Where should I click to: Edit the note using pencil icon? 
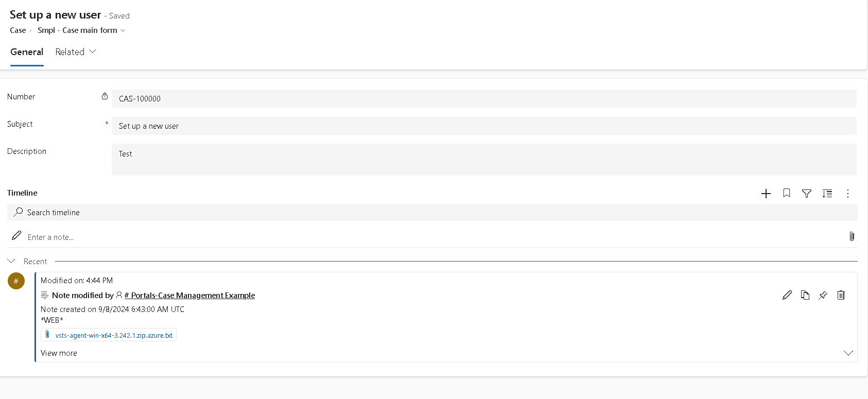(x=787, y=295)
